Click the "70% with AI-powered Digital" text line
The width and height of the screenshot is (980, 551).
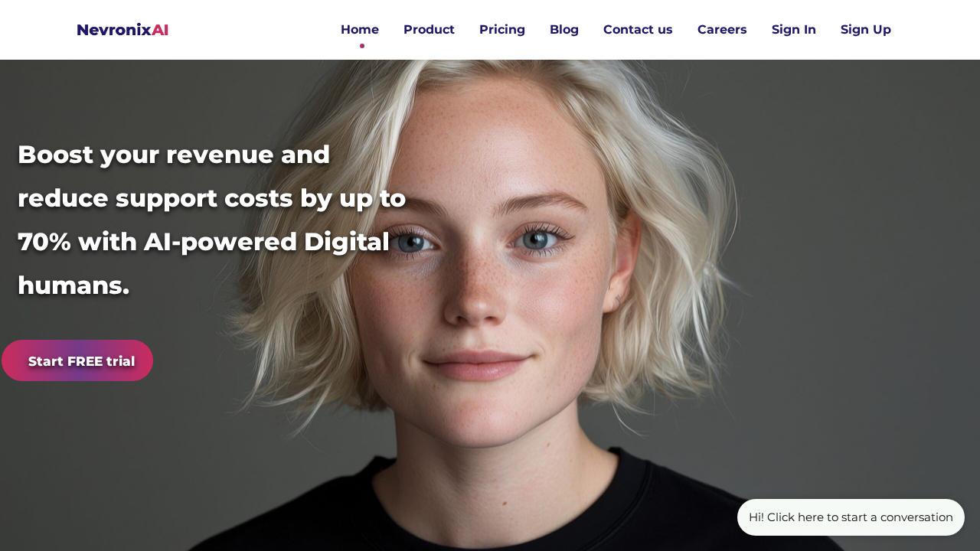[x=204, y=242]
